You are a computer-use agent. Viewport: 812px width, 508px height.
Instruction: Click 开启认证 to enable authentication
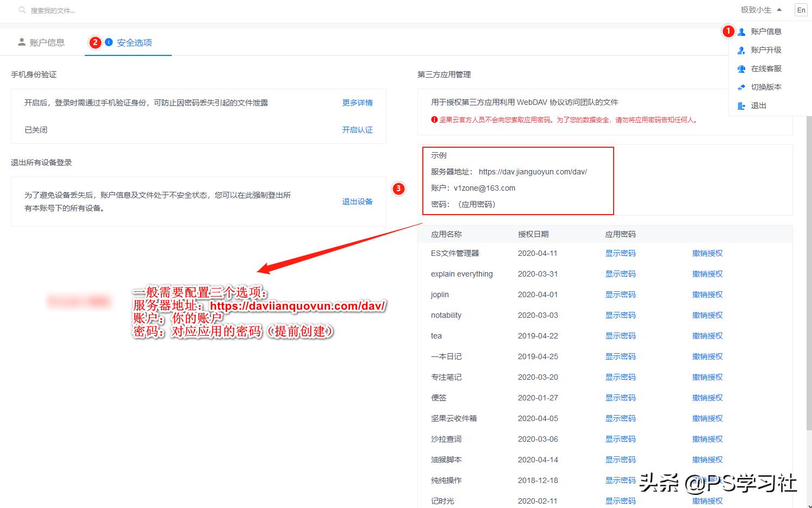[357, 130]
